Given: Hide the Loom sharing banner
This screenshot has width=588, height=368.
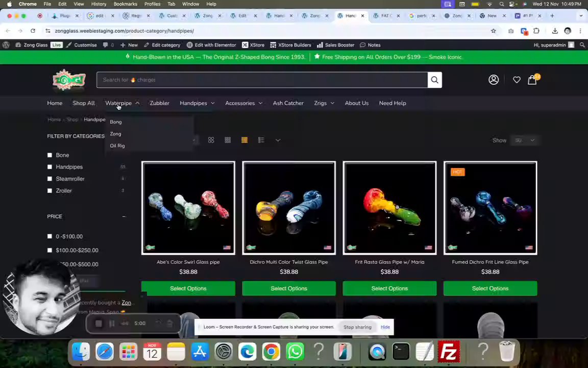Looking at the screenshot, I should pyautogui.click(x=385, y=327).
